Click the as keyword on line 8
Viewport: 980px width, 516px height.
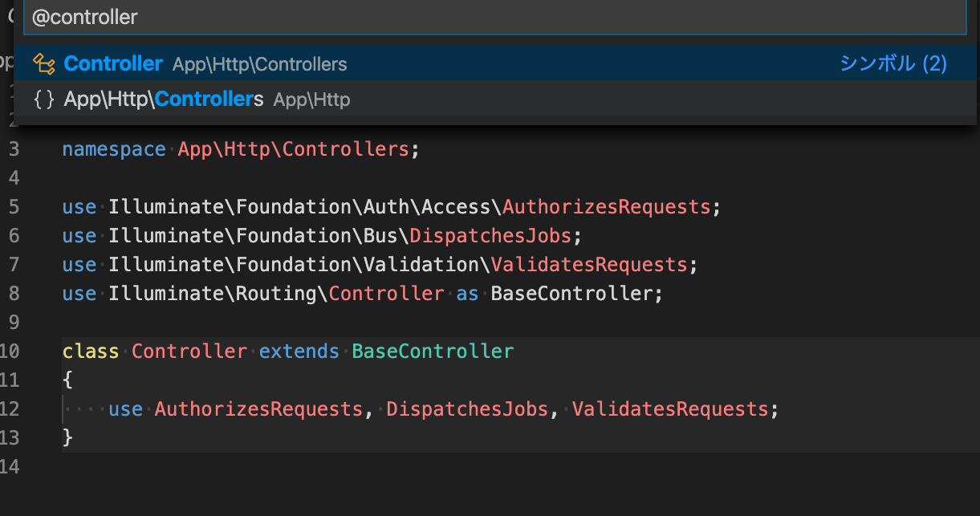(x=466, y=293)
